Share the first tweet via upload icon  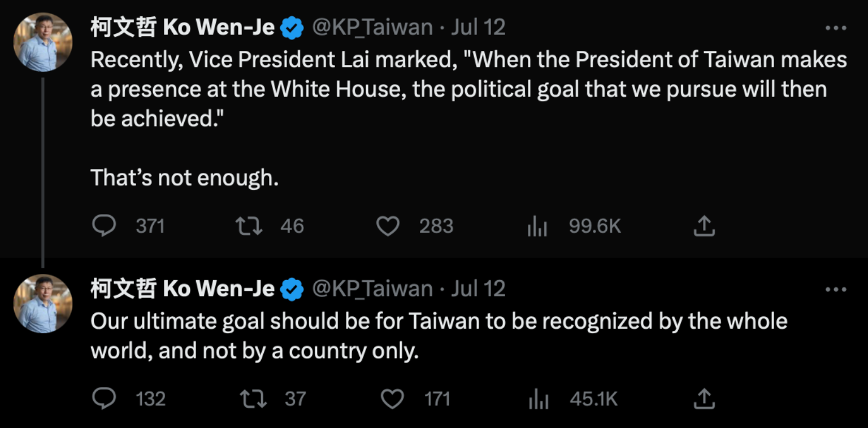[x=704, y=226]
